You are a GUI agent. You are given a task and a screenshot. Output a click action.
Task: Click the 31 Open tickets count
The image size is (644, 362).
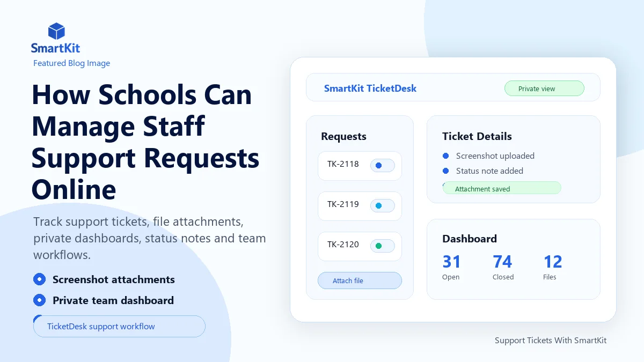pos(452,262)
